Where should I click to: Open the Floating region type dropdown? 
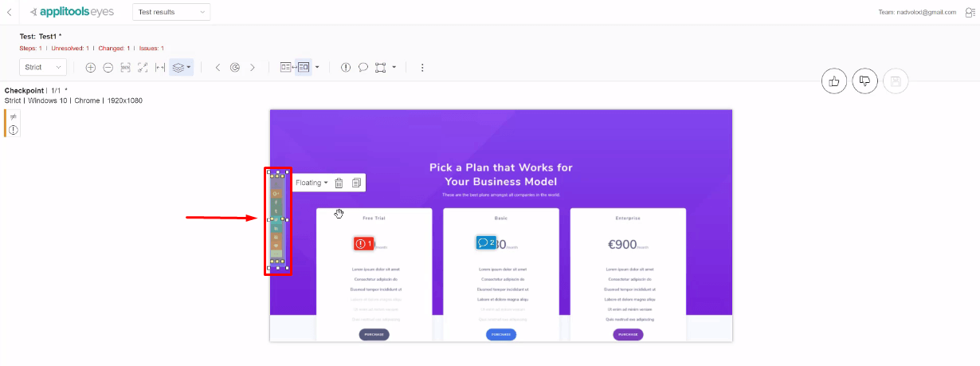click(x=312, y=183)
